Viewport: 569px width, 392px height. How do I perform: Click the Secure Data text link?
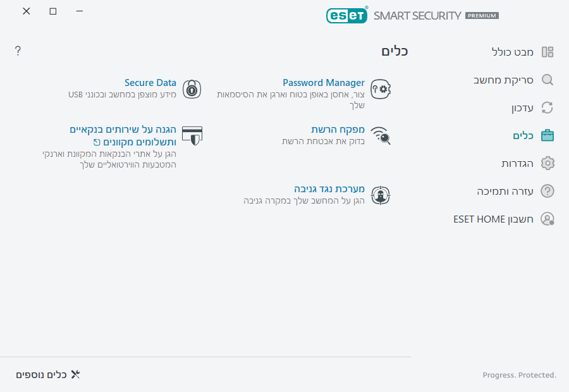[150, 82]
